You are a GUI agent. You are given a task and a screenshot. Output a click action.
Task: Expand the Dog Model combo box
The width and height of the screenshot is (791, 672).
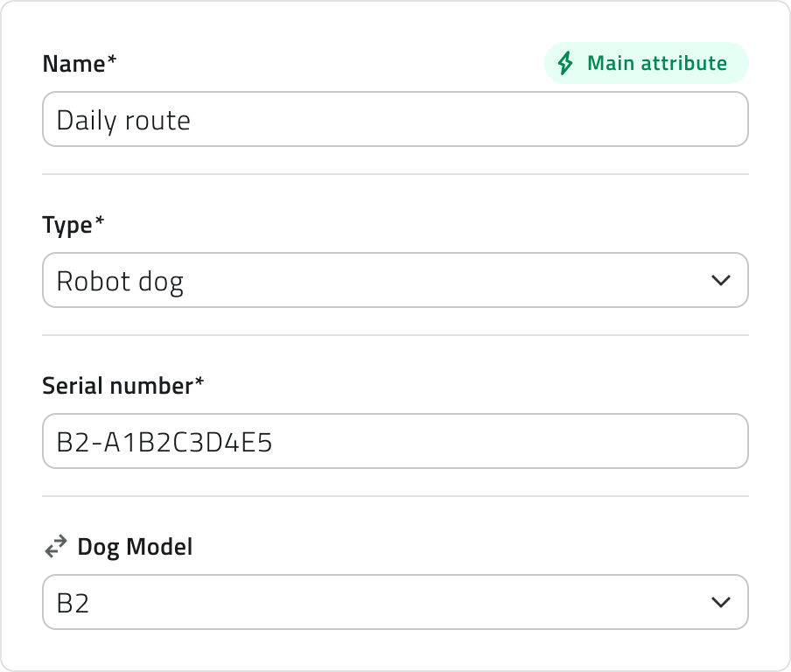tap(395, 602)
